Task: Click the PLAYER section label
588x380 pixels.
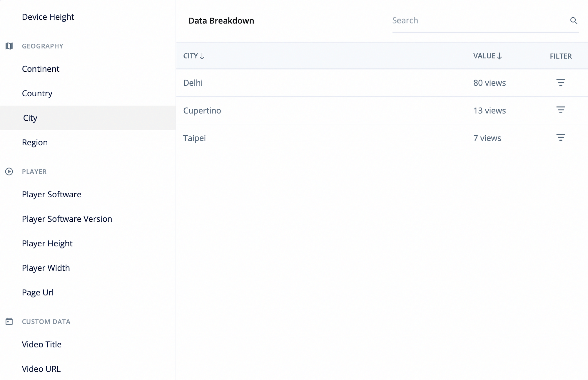Action: point(34,171)
